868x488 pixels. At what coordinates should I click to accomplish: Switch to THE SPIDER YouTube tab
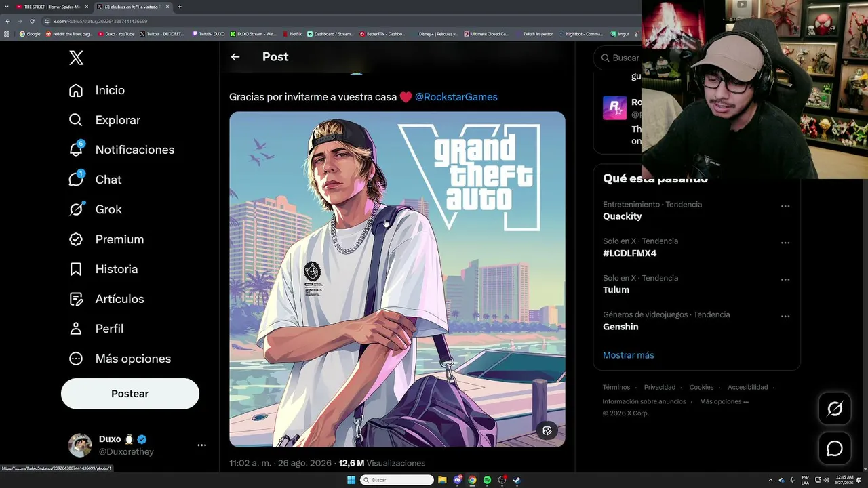click(52, 7)
